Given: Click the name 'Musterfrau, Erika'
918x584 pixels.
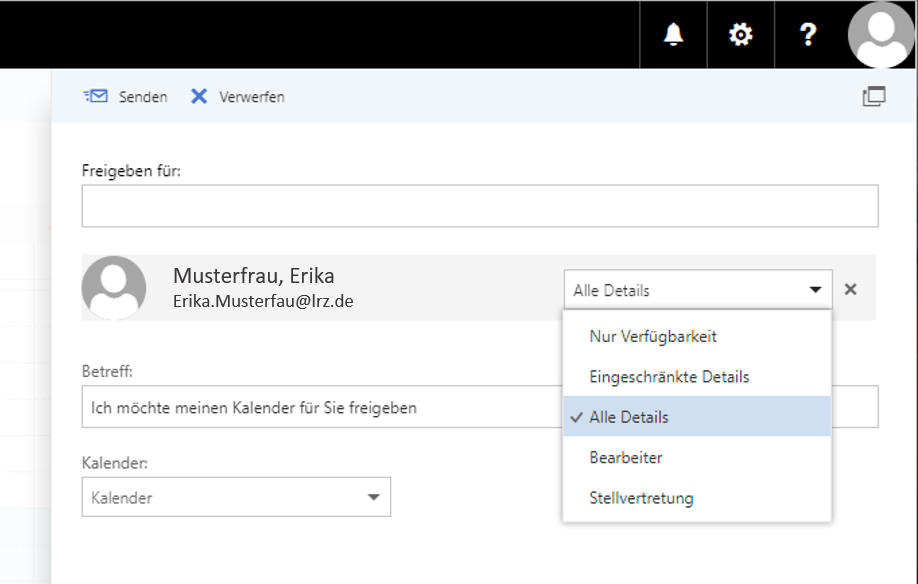Looking at the screenshot, I should (253, 276).
